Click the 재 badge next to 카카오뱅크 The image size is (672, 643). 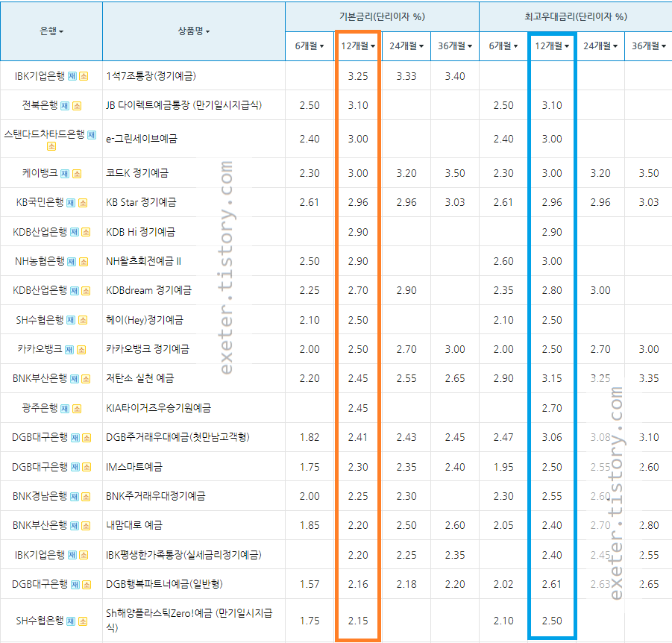(x=69, y=350)
